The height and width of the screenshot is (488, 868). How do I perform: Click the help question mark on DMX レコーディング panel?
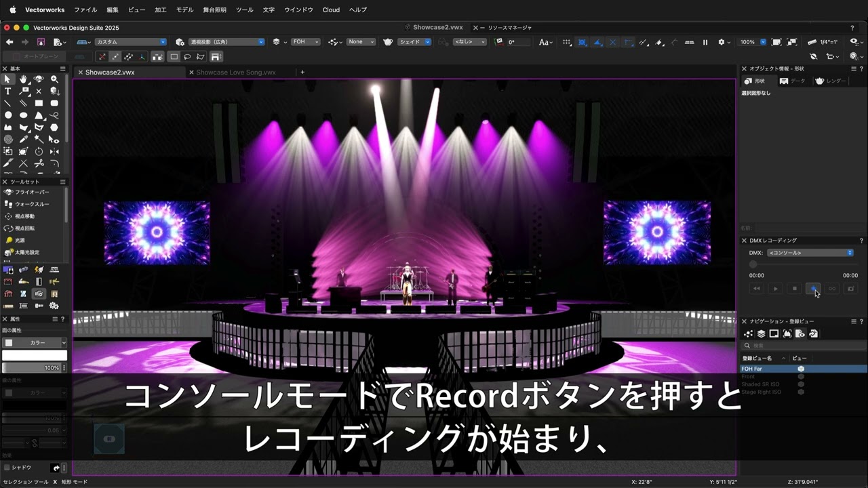pyautogui.click(x=862, y=240)
